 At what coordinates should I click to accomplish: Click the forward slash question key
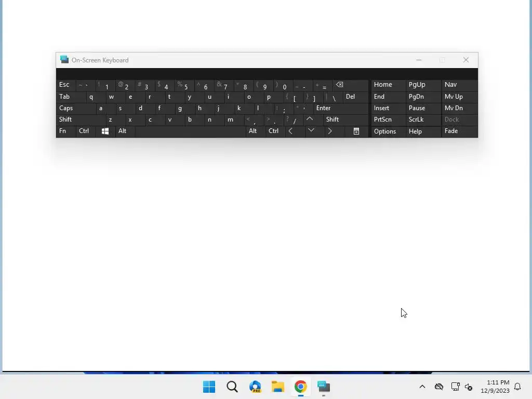(294, 119)
